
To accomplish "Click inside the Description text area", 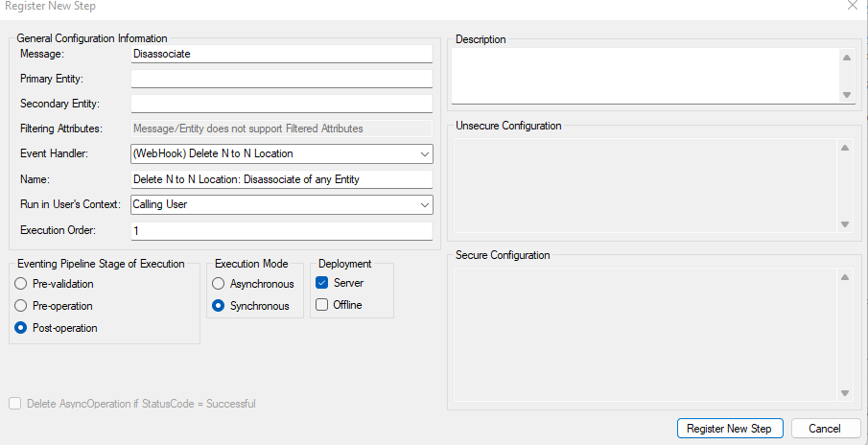I will click(x=645, y=75).
